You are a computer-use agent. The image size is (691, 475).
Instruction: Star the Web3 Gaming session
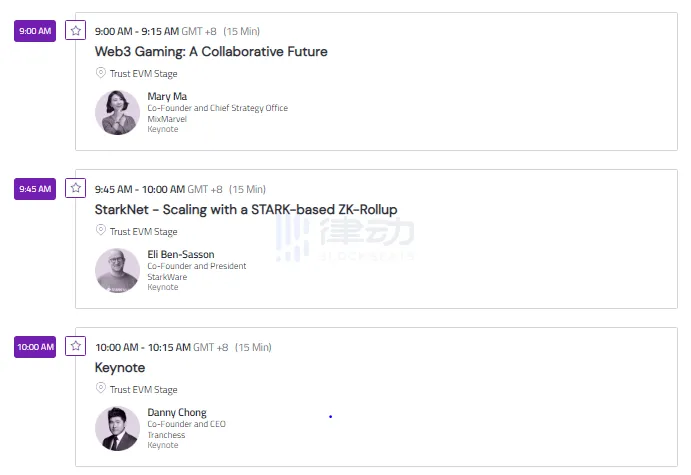(75, 31)
